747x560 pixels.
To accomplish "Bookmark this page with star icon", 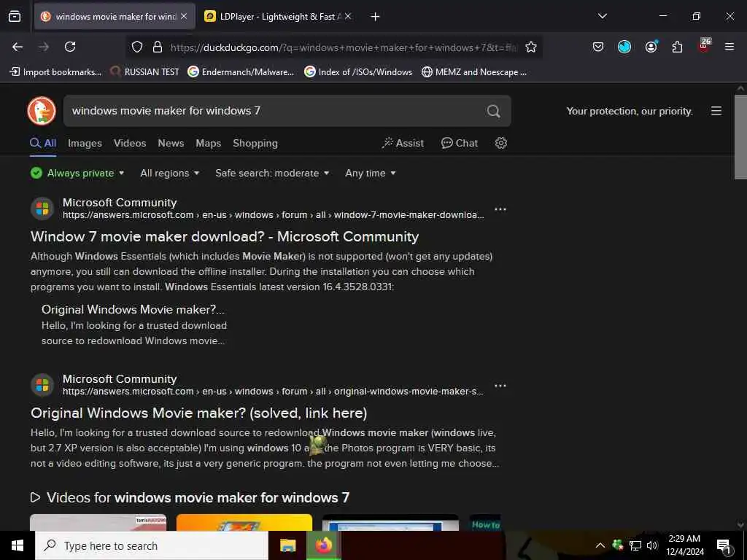I will (531, 47).
